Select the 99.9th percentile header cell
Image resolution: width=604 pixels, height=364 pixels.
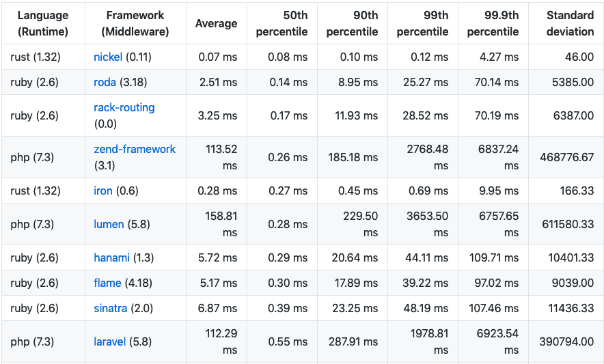(493, 23)
